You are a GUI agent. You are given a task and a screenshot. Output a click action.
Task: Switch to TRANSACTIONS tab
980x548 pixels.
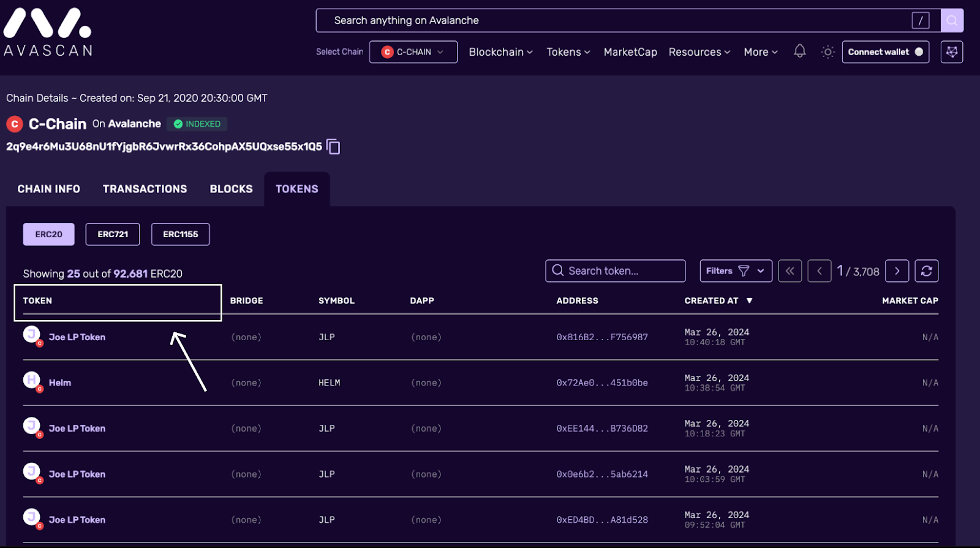tap(145, 189)
